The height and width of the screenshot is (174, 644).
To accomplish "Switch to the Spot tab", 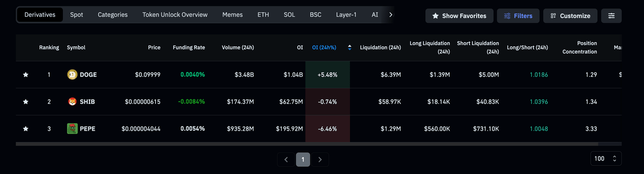I will [77, 15].
